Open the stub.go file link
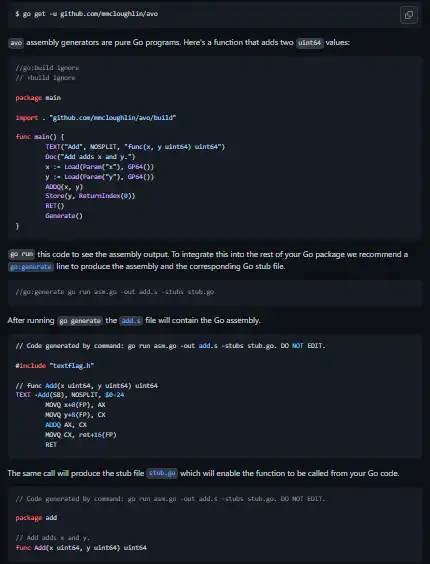This screenshot has height=564, width=430. (x=162, y=473)
